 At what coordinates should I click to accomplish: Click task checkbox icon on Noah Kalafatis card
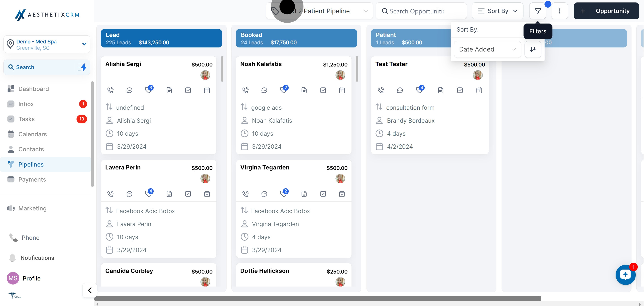click(323, 90)
